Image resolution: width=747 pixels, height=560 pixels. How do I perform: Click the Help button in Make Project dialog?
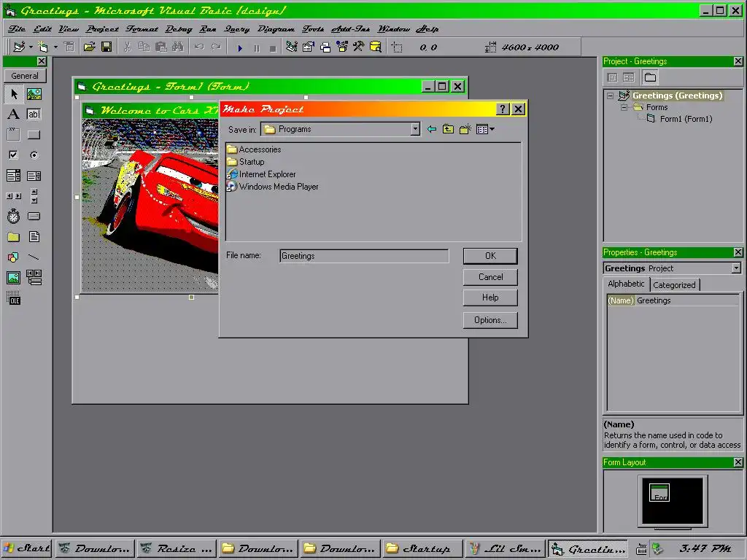490,297
